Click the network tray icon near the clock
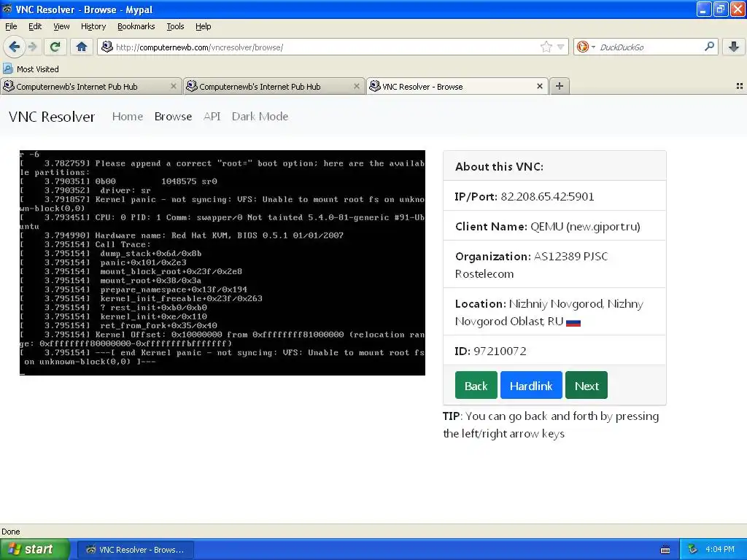747x560 pixels. (x=692, y=550)
